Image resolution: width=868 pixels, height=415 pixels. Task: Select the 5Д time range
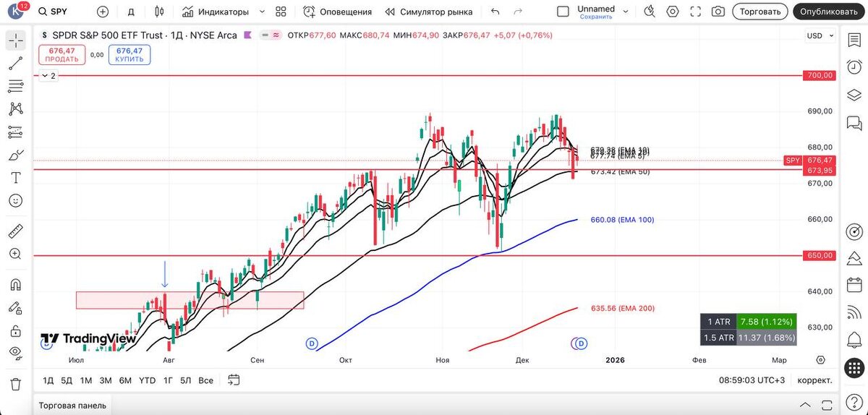[x=67, y=380]
